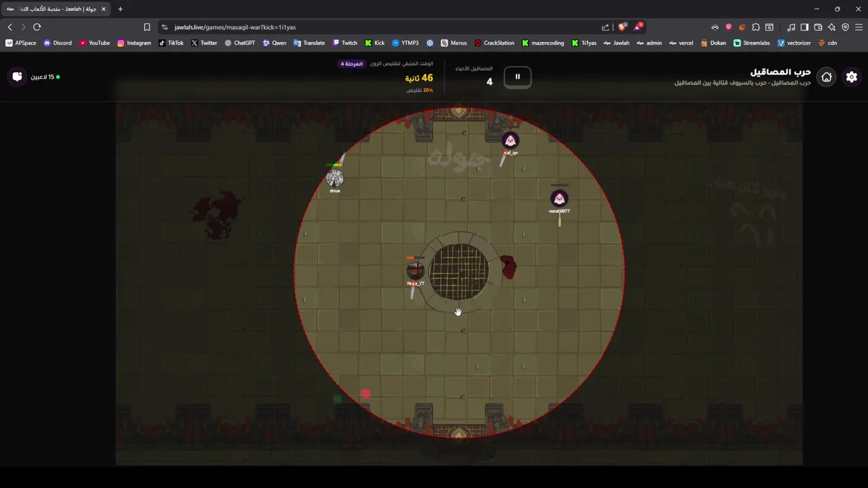This screenshot has height=488, width=868.
Task: Open the Instagram bookmark
Action: (134, 43)
